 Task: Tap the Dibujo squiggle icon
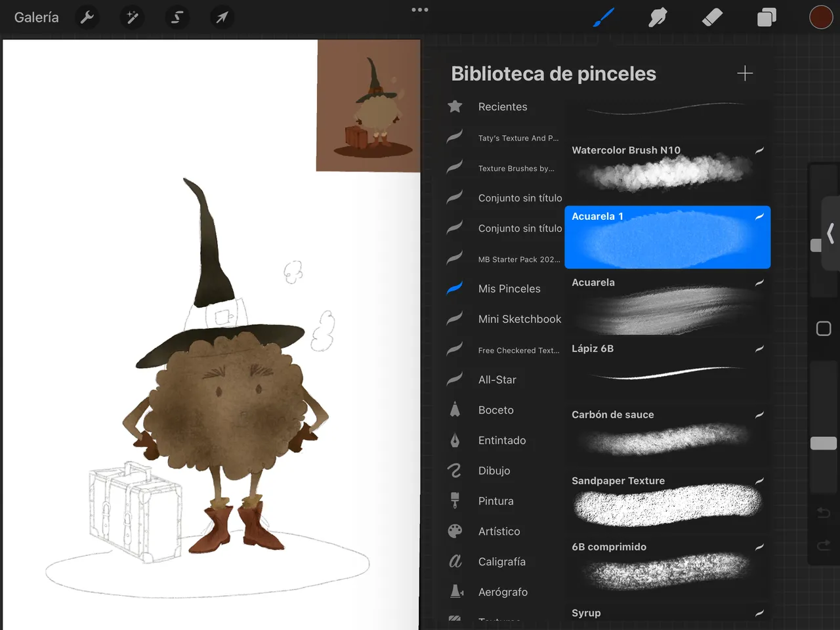pyautogui.click(x=455, y=471)
